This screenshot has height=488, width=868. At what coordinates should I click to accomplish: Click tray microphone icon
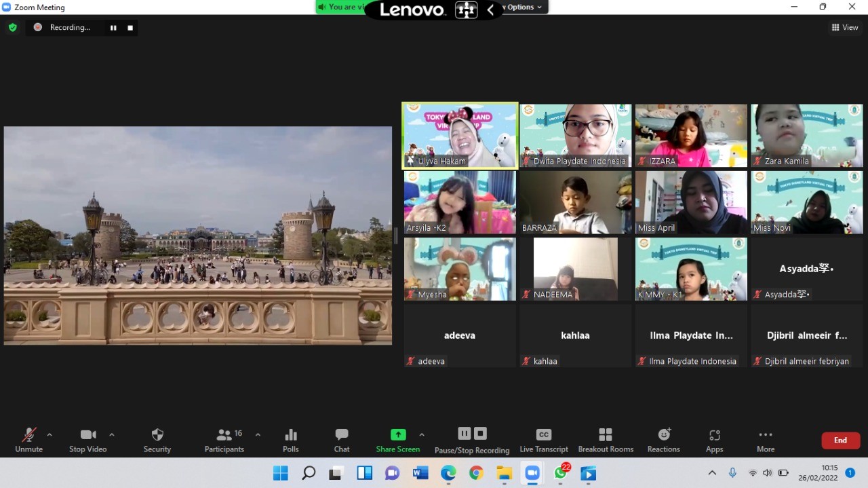coord(732,473)
